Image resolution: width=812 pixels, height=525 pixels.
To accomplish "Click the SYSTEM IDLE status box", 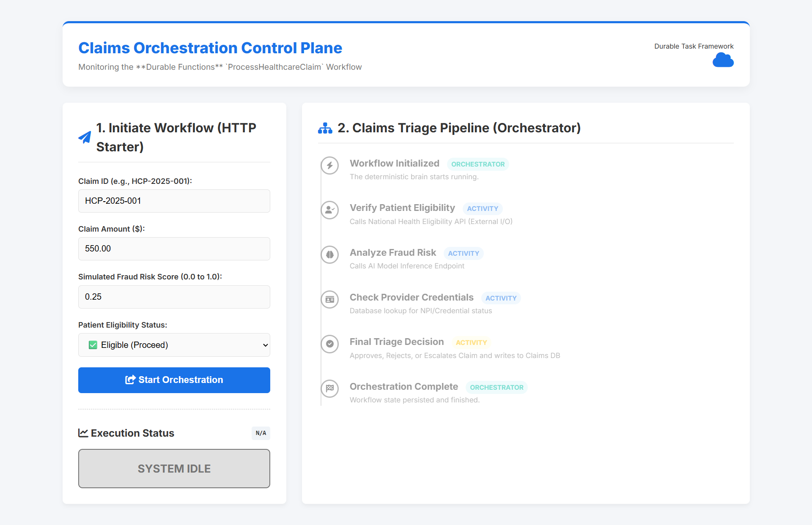I will click(174, 468).
